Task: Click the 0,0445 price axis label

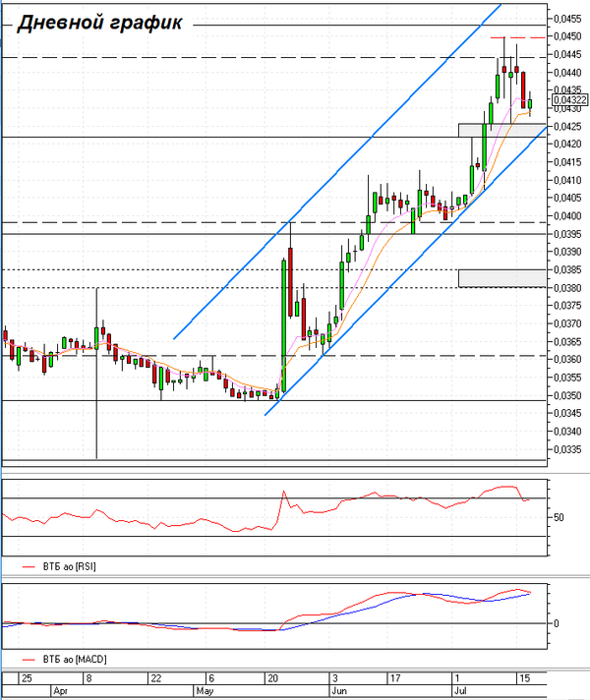Action: [567, 54]
